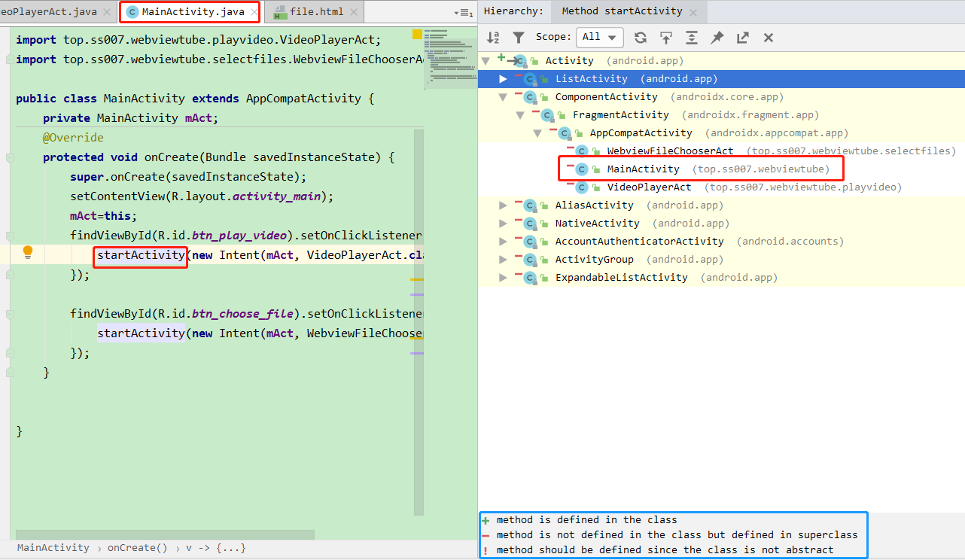
Task: Export hierarchy to text file icon
Action: [743, 37]
